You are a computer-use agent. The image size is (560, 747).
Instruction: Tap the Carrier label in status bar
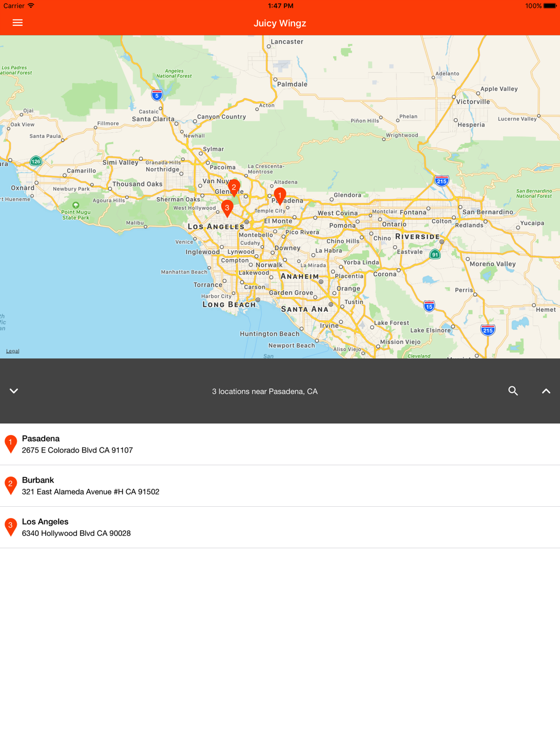pyautogui.click(x=13, y=6)
